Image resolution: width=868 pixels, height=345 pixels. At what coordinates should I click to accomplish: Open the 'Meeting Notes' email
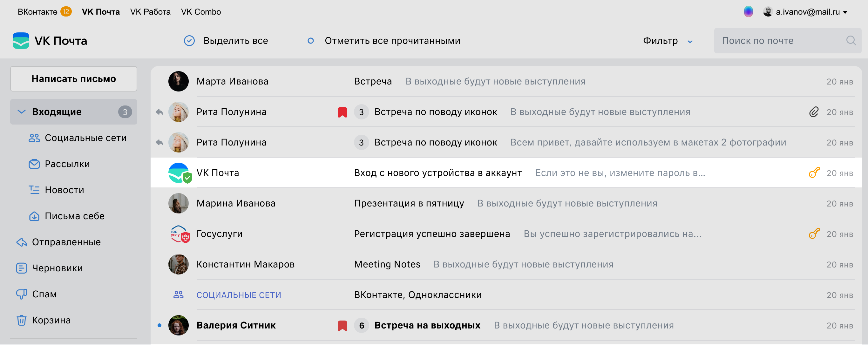point(506,264)
